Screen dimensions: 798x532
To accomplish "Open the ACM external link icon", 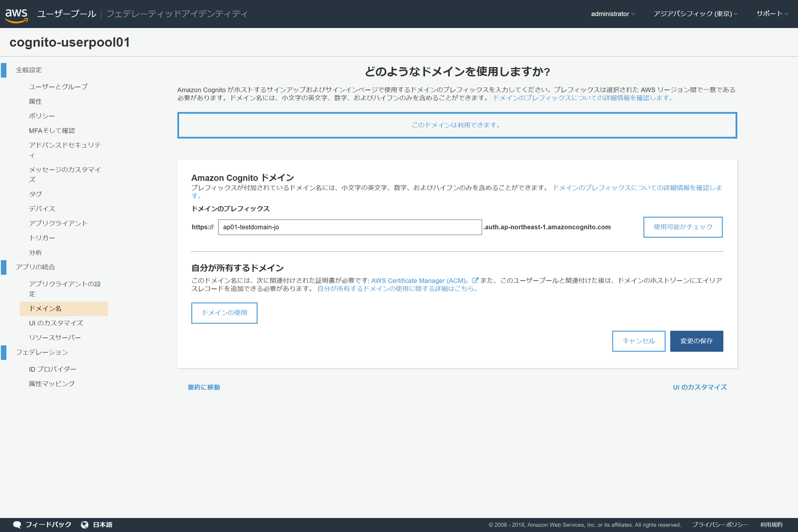I will tap(475, 280).
